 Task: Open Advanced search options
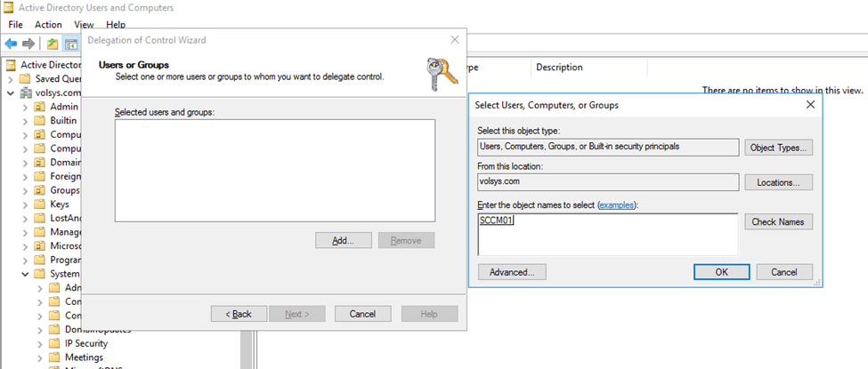(x=511, y=272)
